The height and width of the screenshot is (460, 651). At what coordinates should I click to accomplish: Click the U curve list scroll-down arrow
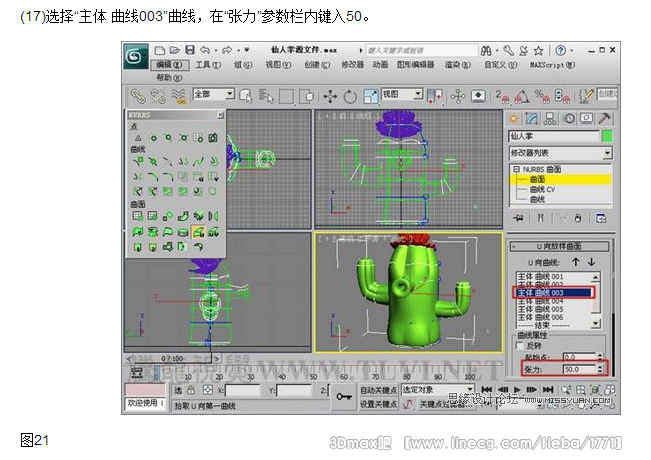(596, 323)
